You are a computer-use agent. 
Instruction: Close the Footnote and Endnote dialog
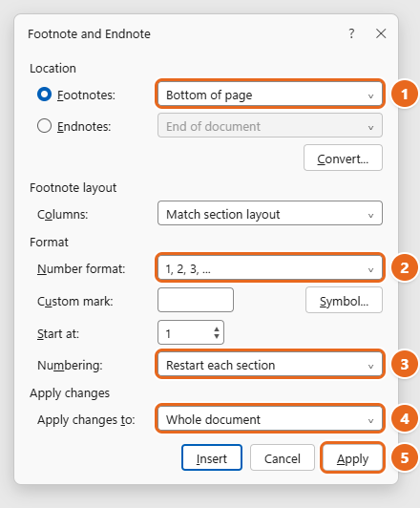tap(381, 33)
